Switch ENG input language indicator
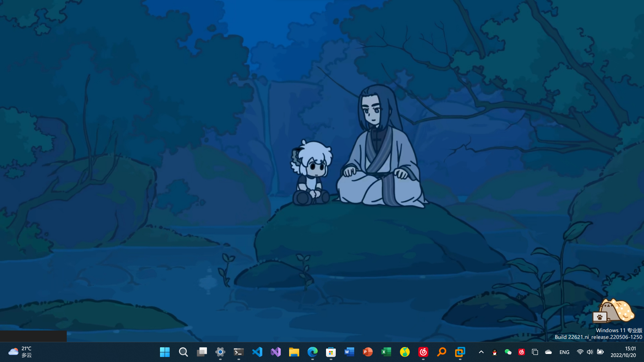The width and height of the screenshot is (644, 362). click(x=564, y=352)
